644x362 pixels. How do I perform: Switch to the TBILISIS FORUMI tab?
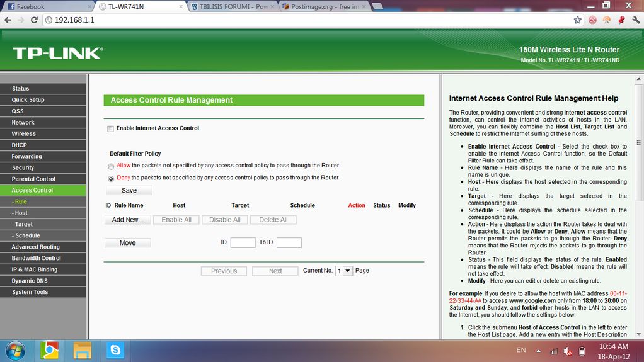pos(234,6)
